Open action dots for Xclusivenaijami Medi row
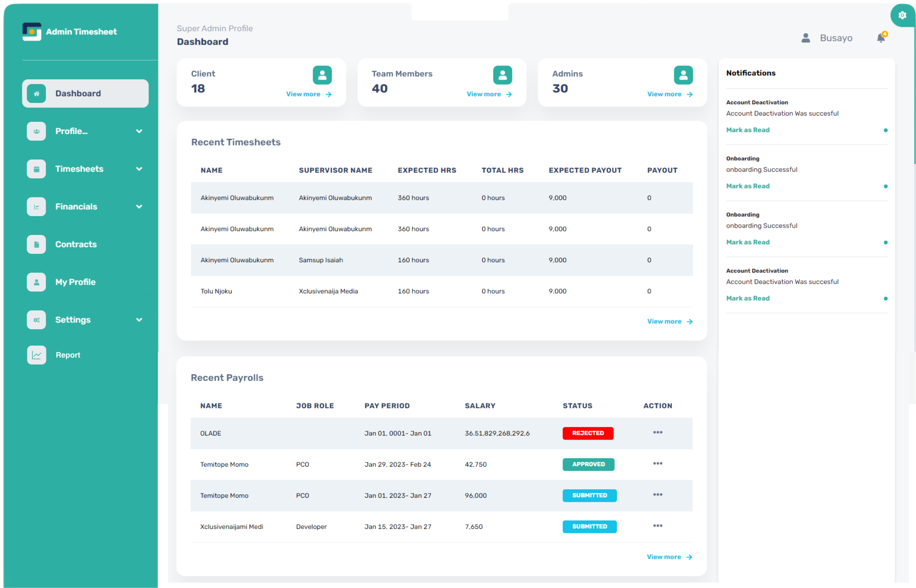This screenshot has height=588, width=916. (658, 526)
